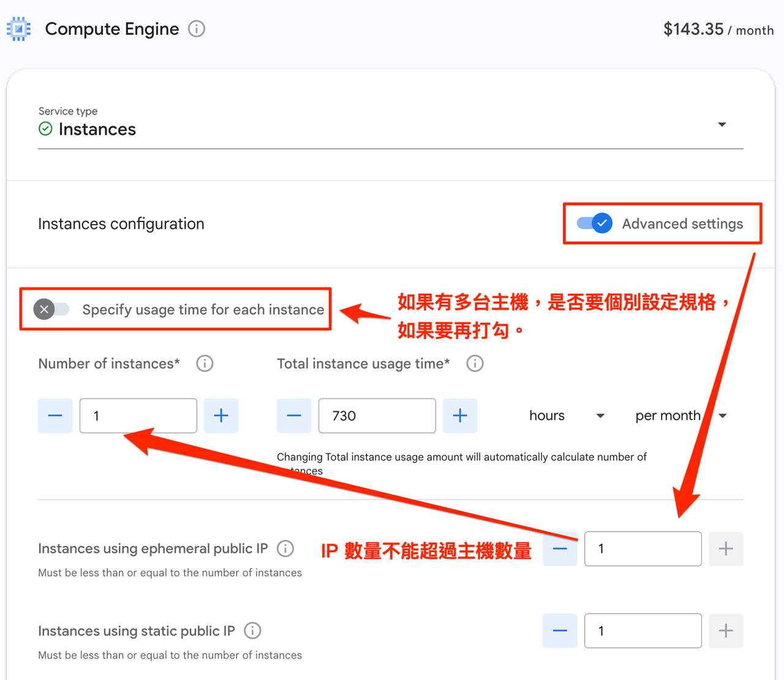The image size is (784, 680).
Task: Toggle Advanced settings switch off
Action: 594,223
